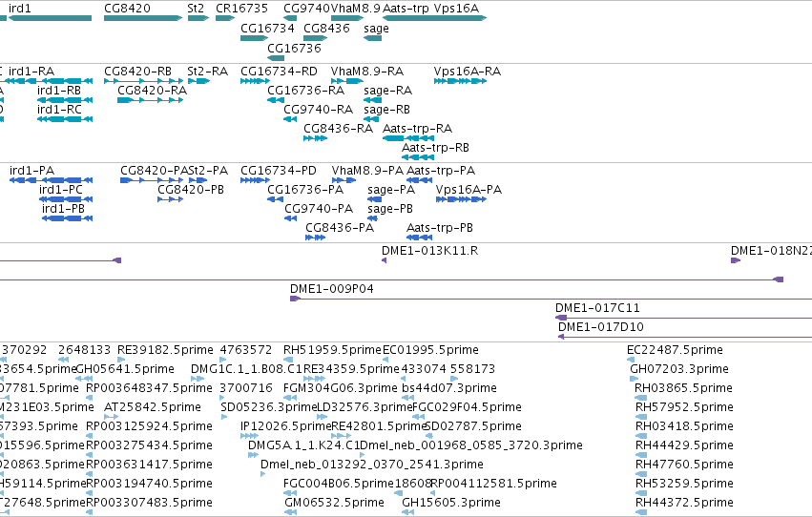Click the RH51959.5prime EST label
This screenshot has height=517, width=812.
(332, 350)
